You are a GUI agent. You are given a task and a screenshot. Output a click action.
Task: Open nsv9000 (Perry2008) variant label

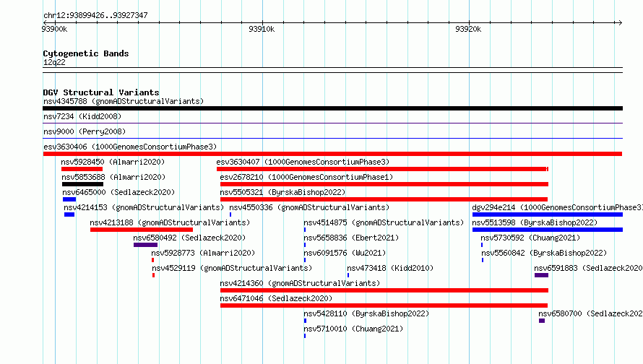[85, 131]
